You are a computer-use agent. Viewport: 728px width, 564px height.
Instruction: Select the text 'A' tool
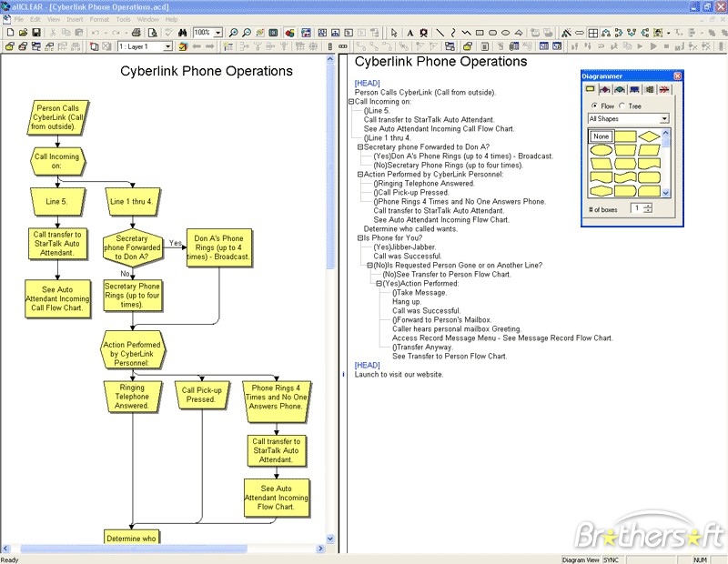(409, 33)
